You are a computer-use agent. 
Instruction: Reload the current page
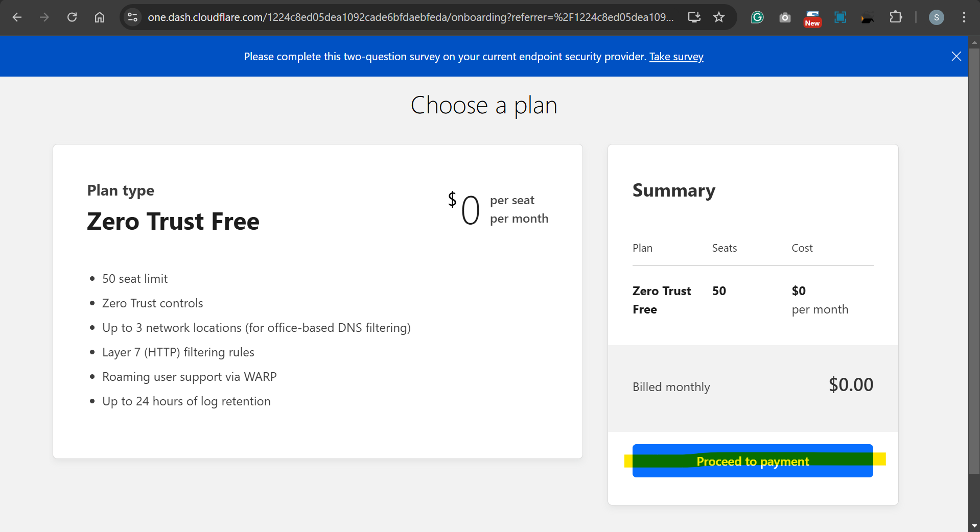(x=72, y=17)
